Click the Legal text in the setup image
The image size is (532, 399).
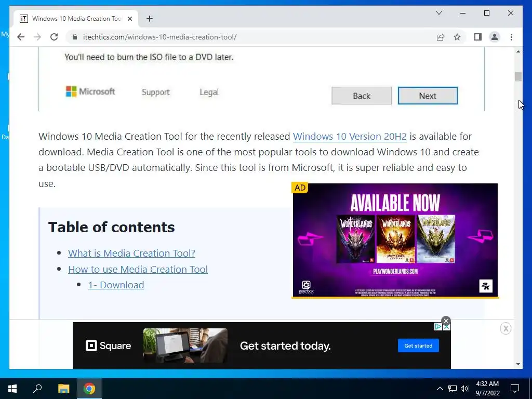pyautogui.click(x=209, y=92)
